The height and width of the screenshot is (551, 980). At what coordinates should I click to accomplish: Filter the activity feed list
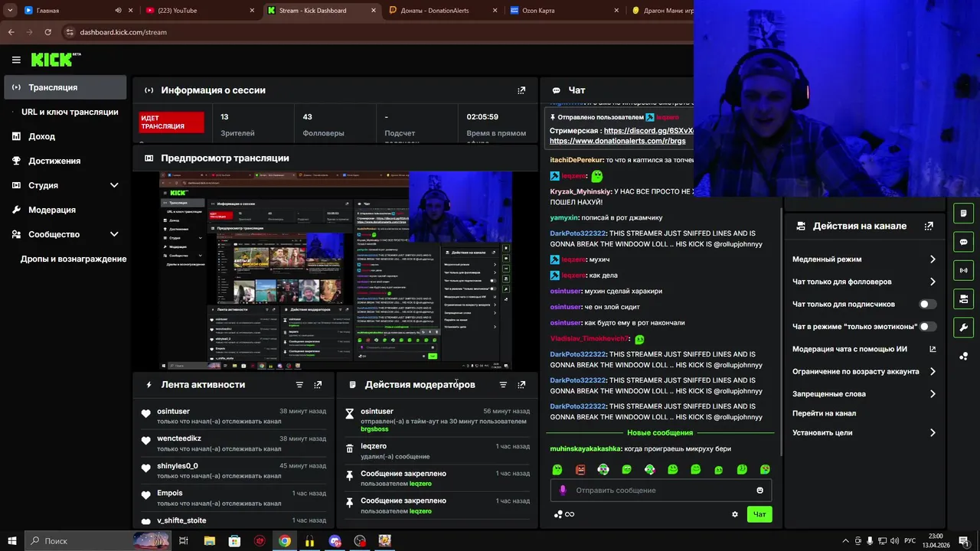pyautogui.click(x=299, y=385)
